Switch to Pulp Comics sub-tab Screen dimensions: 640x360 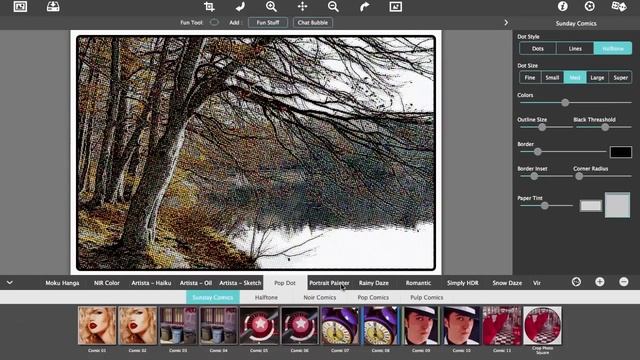click(427, 297)
